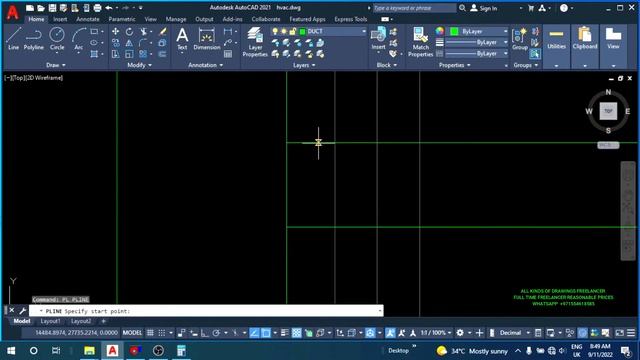The image size is (640, 360).
Task: Toggle Ortho mode in status bar
Action: [204, 333]
